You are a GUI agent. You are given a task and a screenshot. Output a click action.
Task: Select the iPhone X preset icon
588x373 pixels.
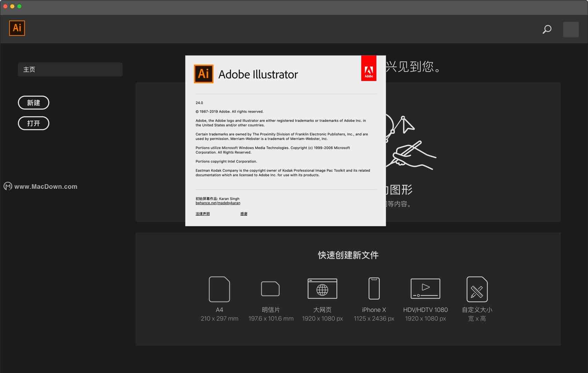click(x=374, y=288)
